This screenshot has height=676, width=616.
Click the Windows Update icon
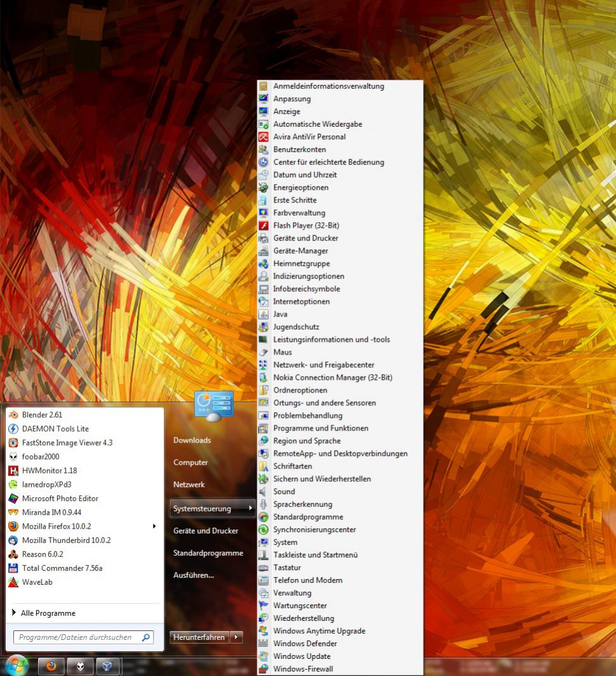263,656
